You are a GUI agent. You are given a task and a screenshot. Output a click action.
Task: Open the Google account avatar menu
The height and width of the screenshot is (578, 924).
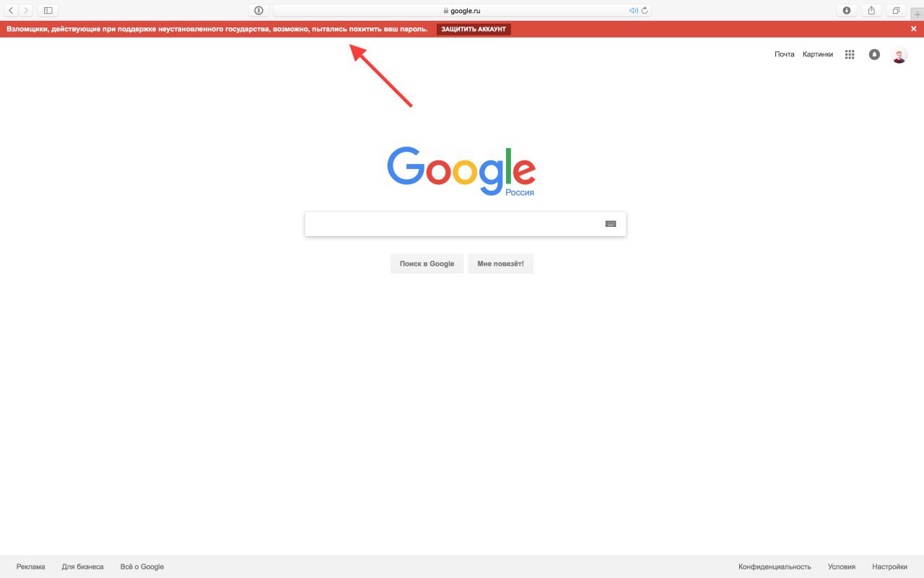pos(899,55)
